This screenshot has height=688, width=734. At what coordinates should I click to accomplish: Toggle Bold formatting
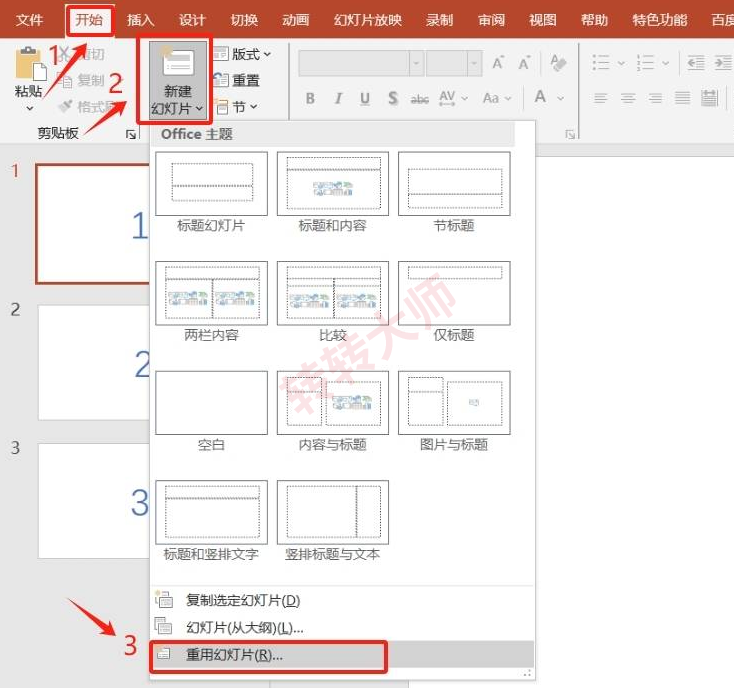pos(310,98)
